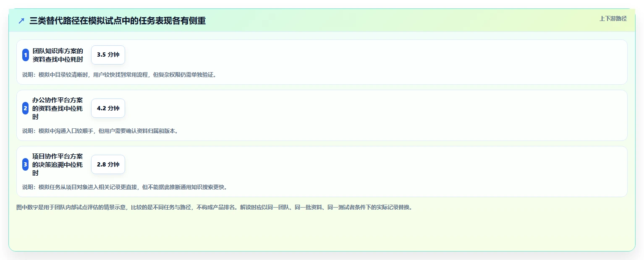This screenshot has width=644, height=260.
Task: Click the 4.2 分钟 value chip
Action: pos(108,108)
